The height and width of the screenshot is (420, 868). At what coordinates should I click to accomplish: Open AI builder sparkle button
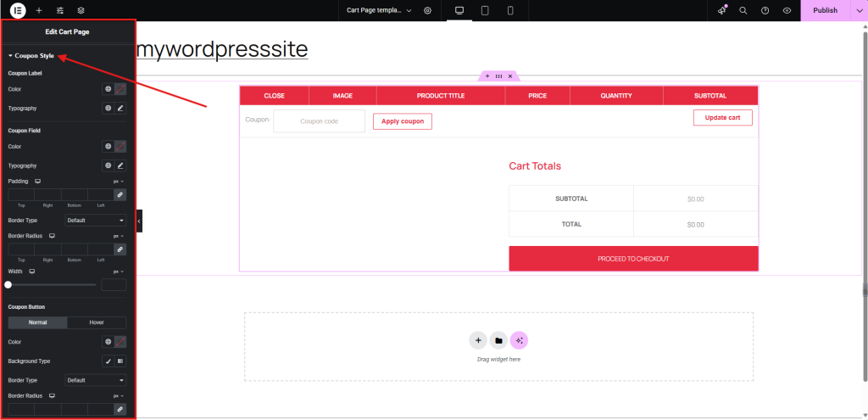[x=520, y=341]
